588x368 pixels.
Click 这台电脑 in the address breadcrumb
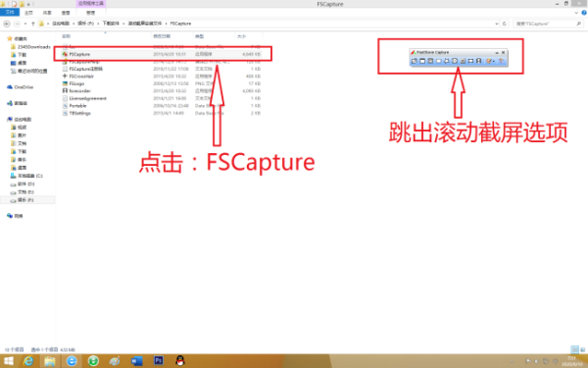[61, 24]
